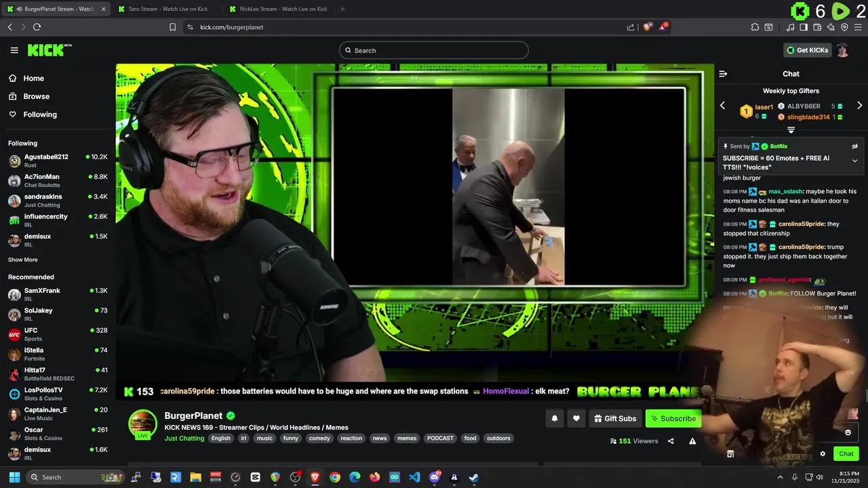Open Brave Wallet icon
Viewport: 868px width, 488px height.
[x=817, y=27]
